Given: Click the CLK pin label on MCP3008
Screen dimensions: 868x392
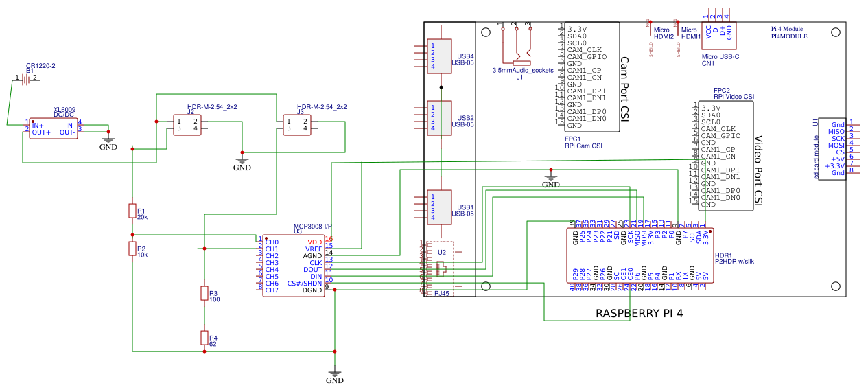Looking at the screenshot, I should tap(316, 262).
